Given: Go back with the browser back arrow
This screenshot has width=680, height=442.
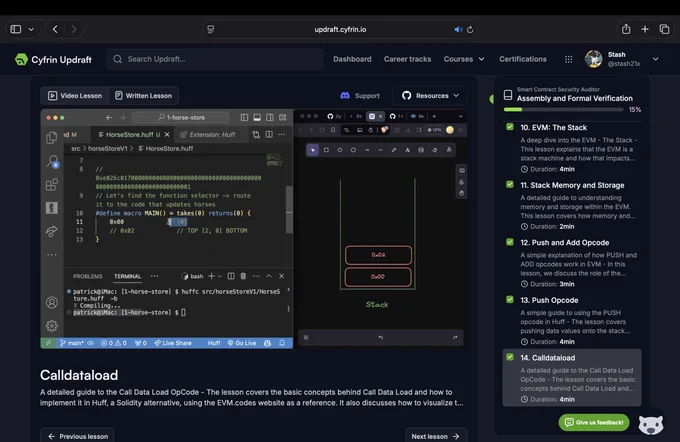Looking at the screenshot, I should tap(55, 29).
